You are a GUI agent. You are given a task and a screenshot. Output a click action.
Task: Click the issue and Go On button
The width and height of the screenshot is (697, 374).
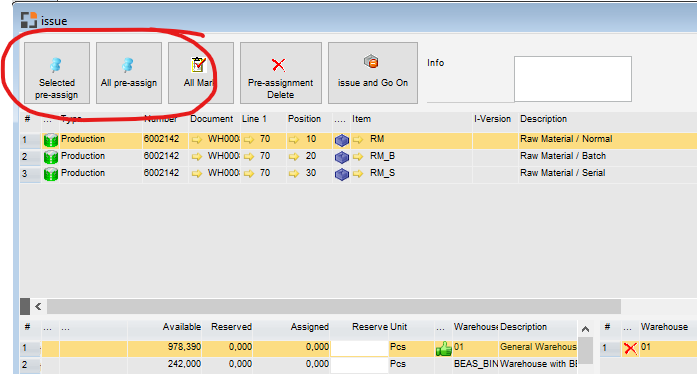[x=373, y=73]
